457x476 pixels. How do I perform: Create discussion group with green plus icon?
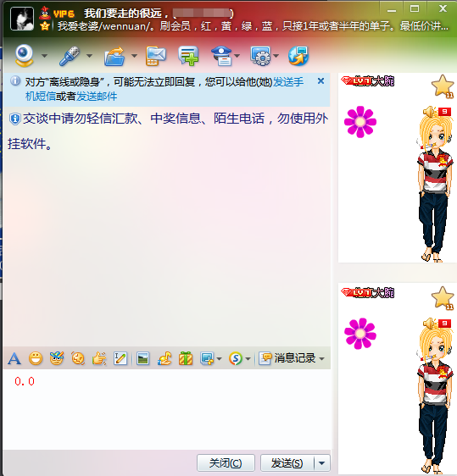point(188,56)
